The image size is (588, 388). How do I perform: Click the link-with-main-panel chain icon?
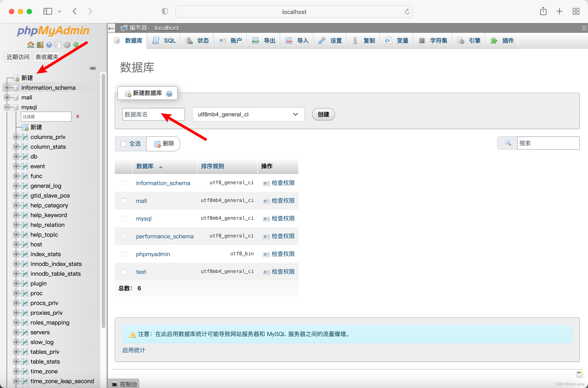(93, 68)
